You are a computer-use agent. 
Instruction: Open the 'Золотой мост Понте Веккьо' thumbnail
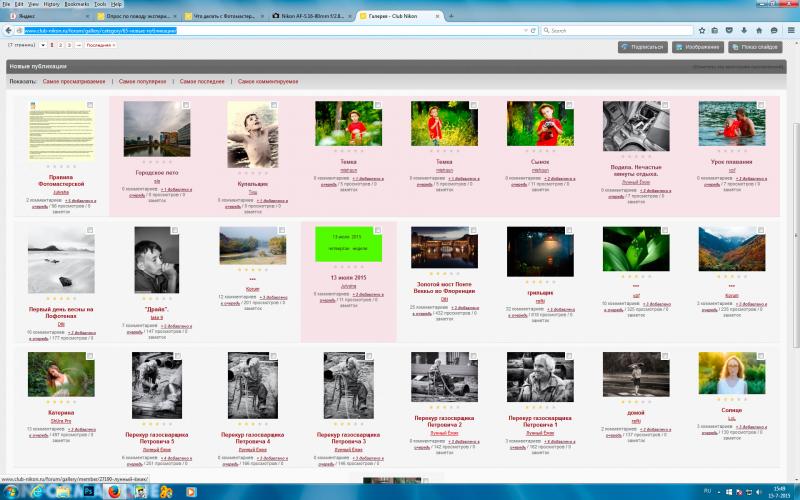click(x=444, y=247)
